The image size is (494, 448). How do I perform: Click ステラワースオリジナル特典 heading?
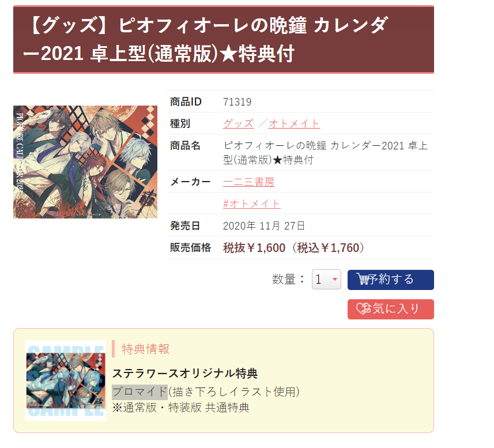click(x=185, y=374)
